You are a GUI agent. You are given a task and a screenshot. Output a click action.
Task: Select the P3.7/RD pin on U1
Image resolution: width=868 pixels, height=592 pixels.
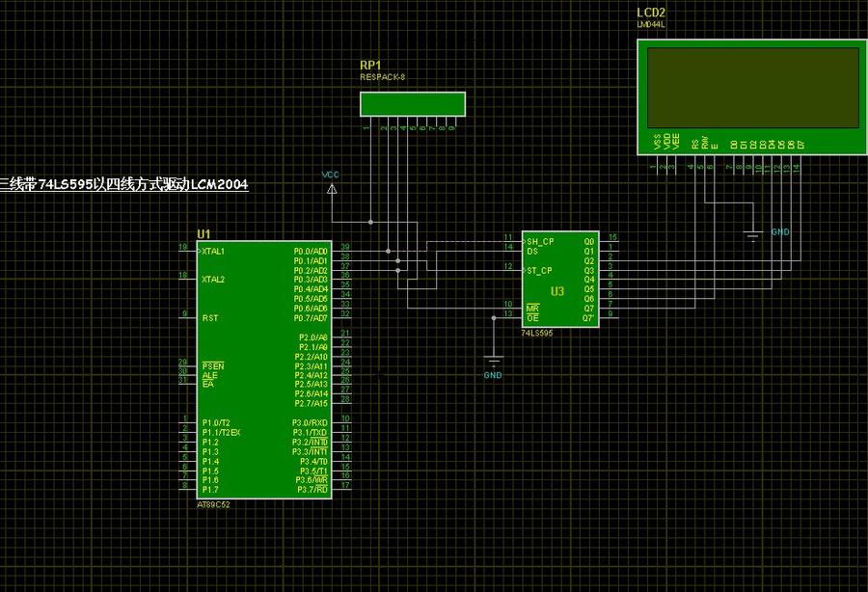coord(312,490)
